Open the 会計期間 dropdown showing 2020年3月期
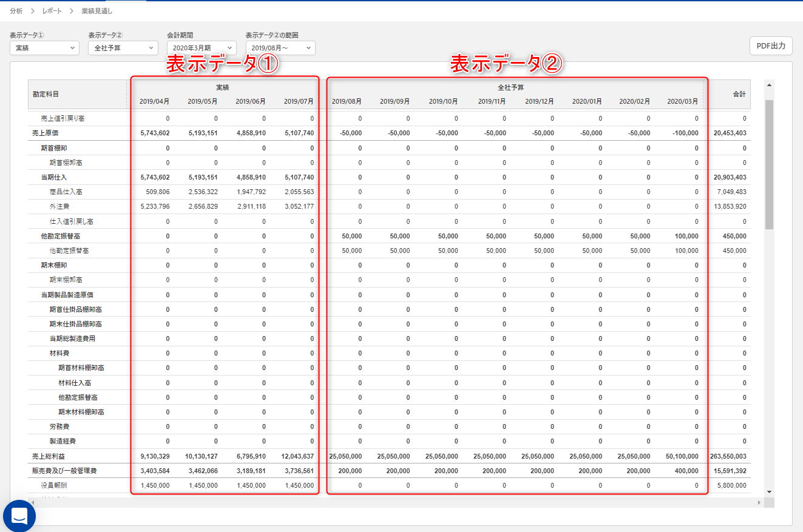This screenshot has height=532, width=803. pos(202,48)
